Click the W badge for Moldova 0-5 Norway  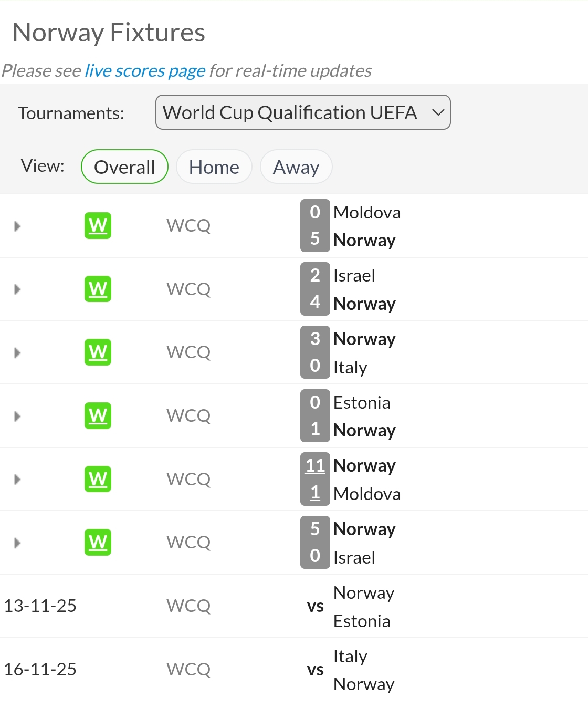pyautogui.click(x=98, y=226)
